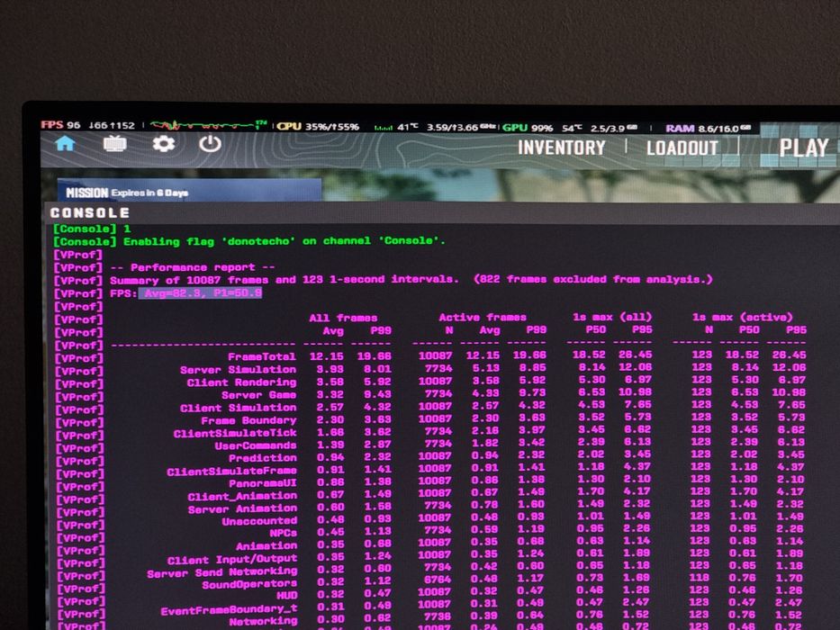Click the Client_Animation row label
Image resolution: width=840 pixels, height=630 pixels.
[x=242, y=496]
